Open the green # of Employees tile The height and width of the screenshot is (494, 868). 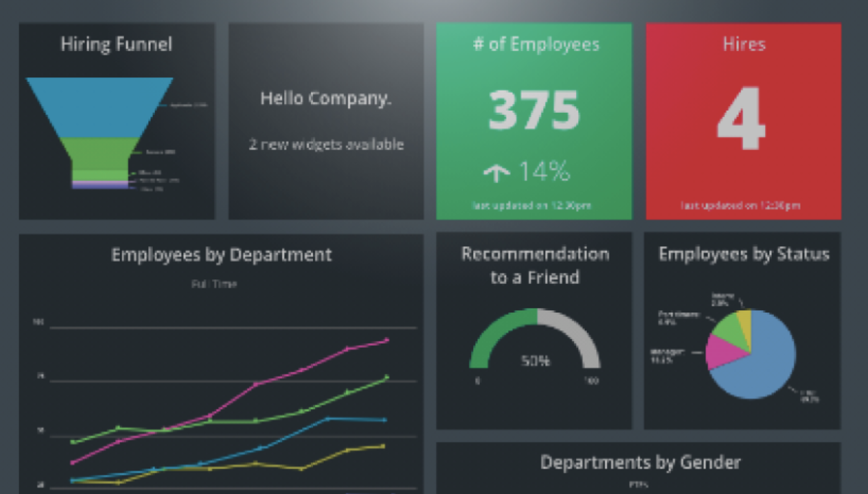tap(534, 121)
